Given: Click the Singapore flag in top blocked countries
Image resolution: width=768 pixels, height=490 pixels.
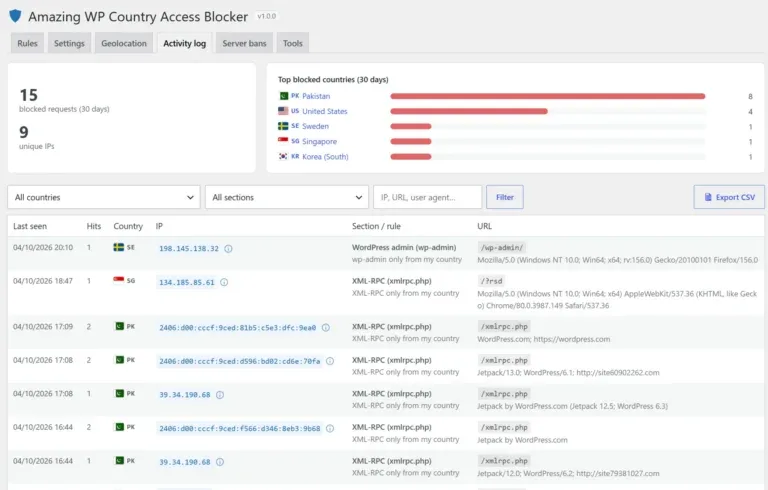Looking at the screenshot, I should [283, 141].
